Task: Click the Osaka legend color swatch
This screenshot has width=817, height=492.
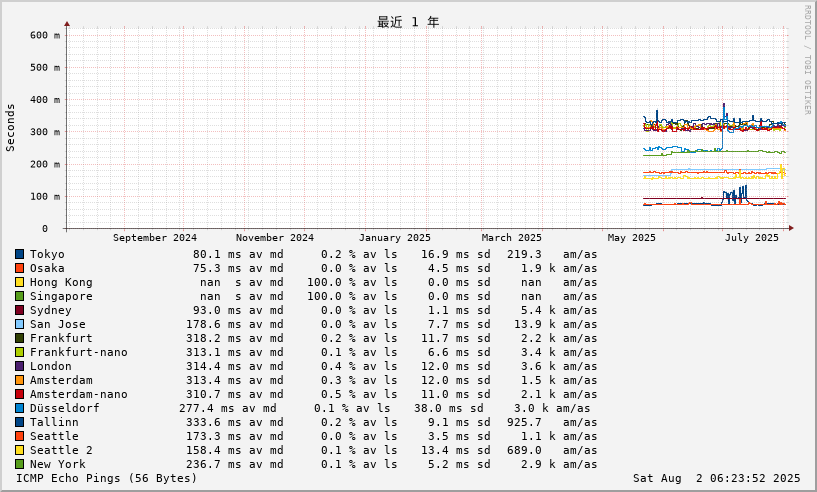Action: point(19,268)
